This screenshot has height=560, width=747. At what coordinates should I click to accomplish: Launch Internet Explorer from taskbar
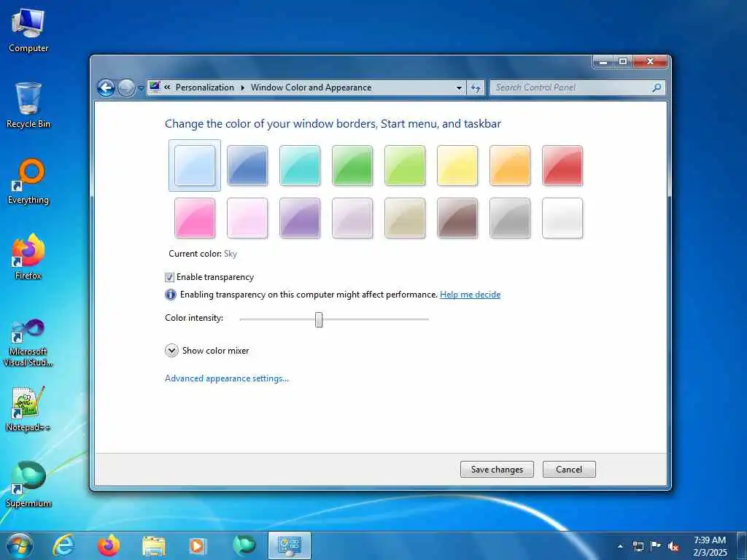pos(63,545)
